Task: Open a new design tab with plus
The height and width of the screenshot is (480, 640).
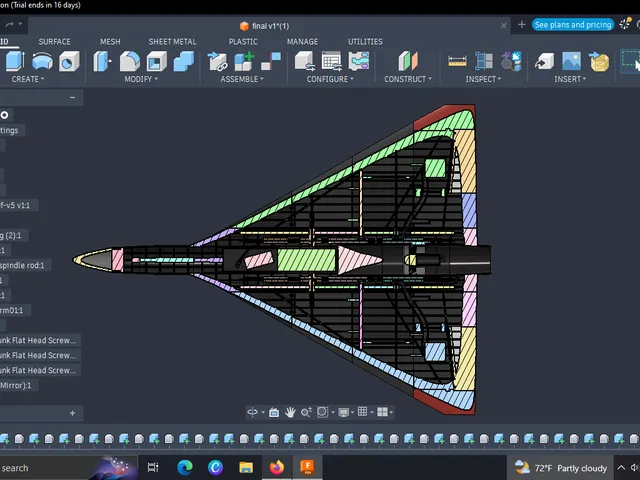Action: pos(521,24)
